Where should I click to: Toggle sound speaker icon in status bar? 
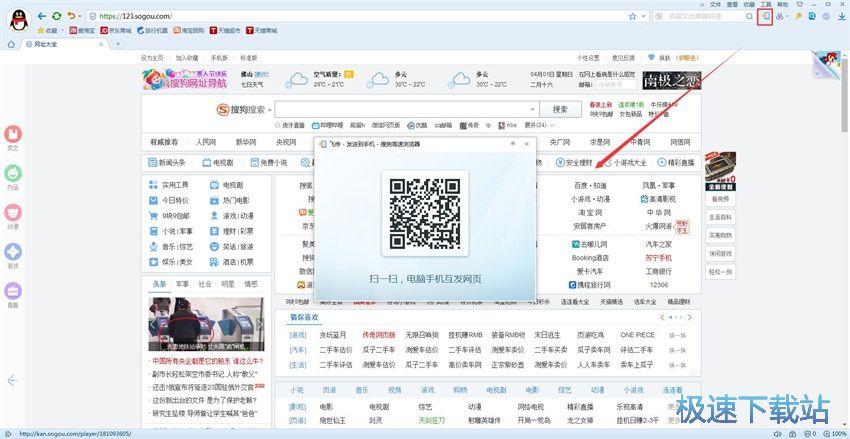pyautogui.click(x=778, y=434)
